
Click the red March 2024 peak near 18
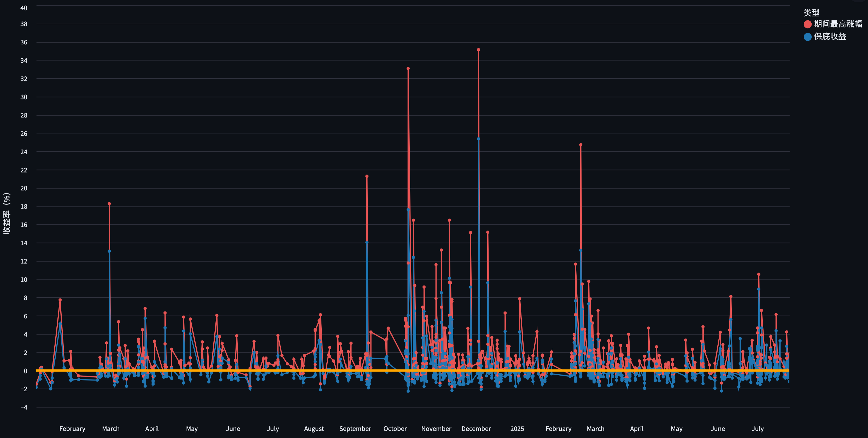tap(109, 204)
